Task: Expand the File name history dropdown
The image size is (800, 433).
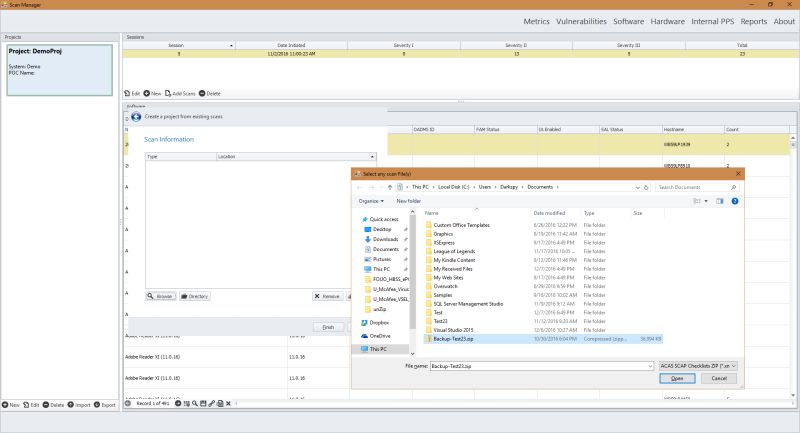Action: tap(649, 366)
